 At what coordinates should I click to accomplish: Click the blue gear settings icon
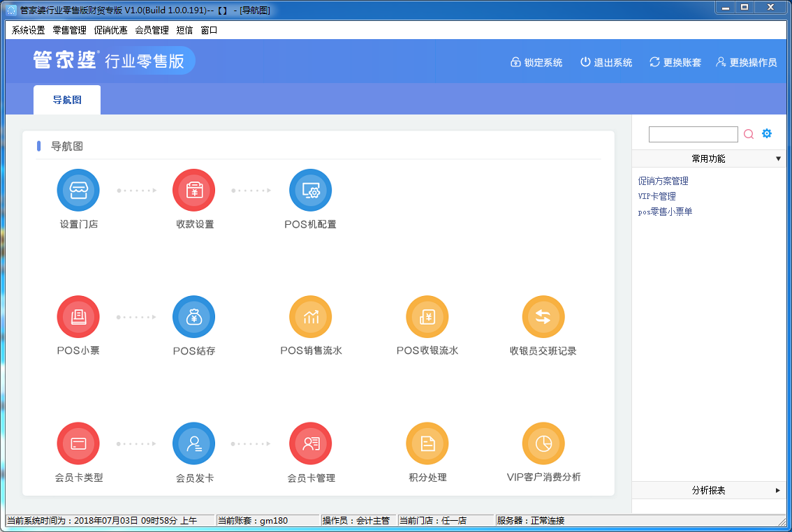pyautogui.click(x=767, y=133)
